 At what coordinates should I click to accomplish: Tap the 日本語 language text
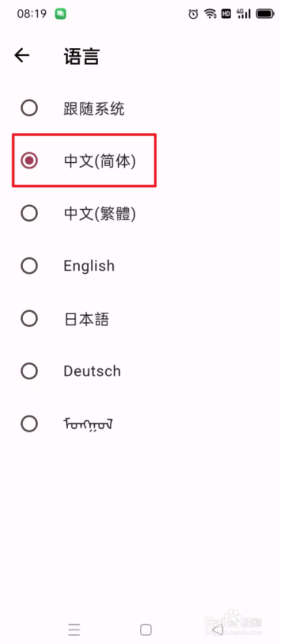(x=87, y=318)
